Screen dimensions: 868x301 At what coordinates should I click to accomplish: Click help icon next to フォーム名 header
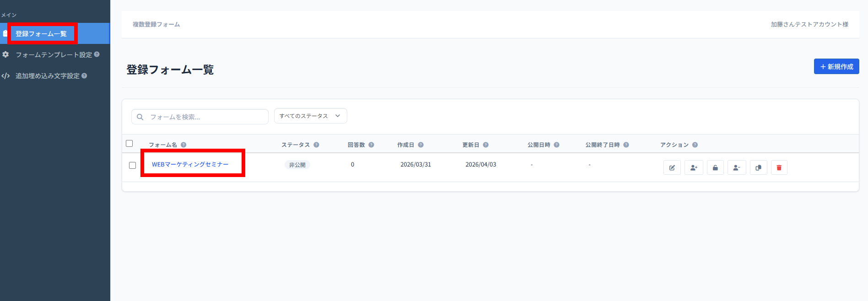(183, 145)
